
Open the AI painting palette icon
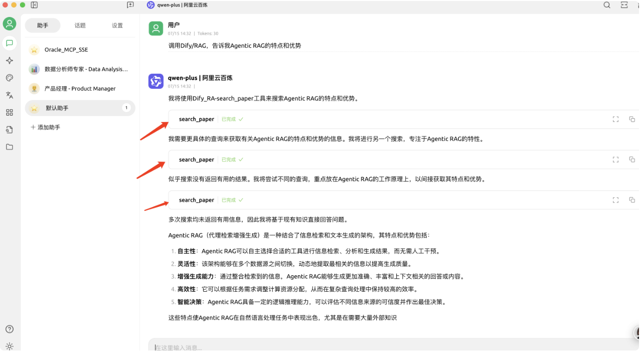click(x=9, y=77)
